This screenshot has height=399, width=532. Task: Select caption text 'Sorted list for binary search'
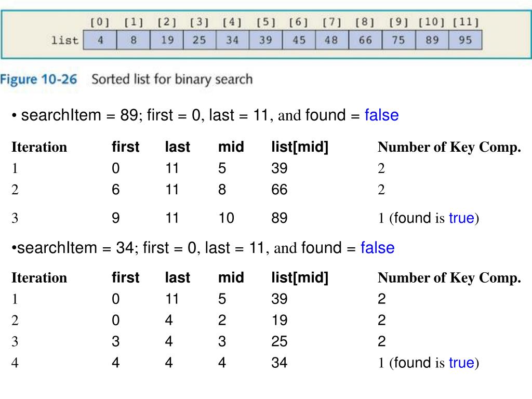172,79
